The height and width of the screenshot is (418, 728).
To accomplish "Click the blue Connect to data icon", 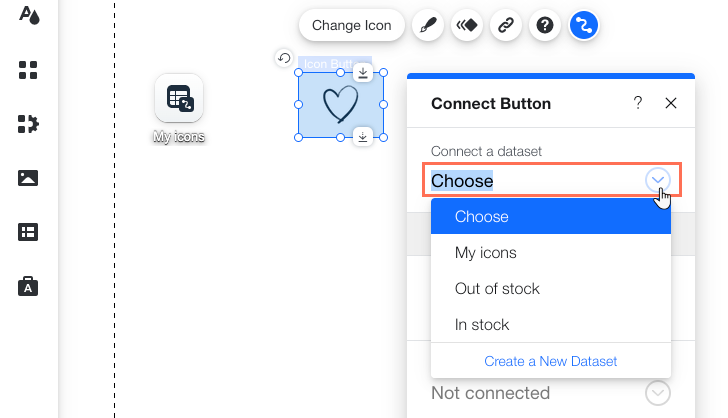I will [x=584, y=26].
